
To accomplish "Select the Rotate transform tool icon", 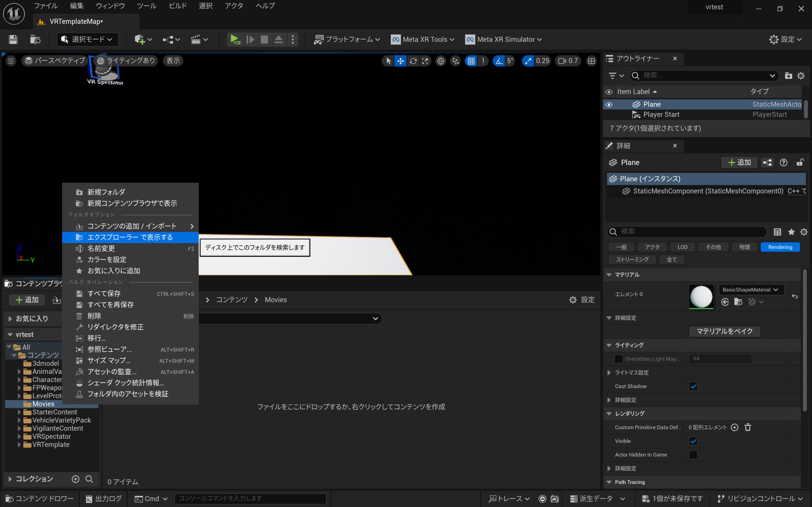I will (x=413, y=61).
